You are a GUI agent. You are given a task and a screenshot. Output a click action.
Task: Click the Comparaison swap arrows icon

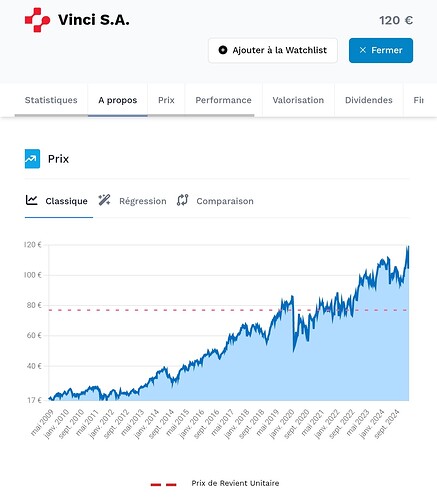point(183,200)
